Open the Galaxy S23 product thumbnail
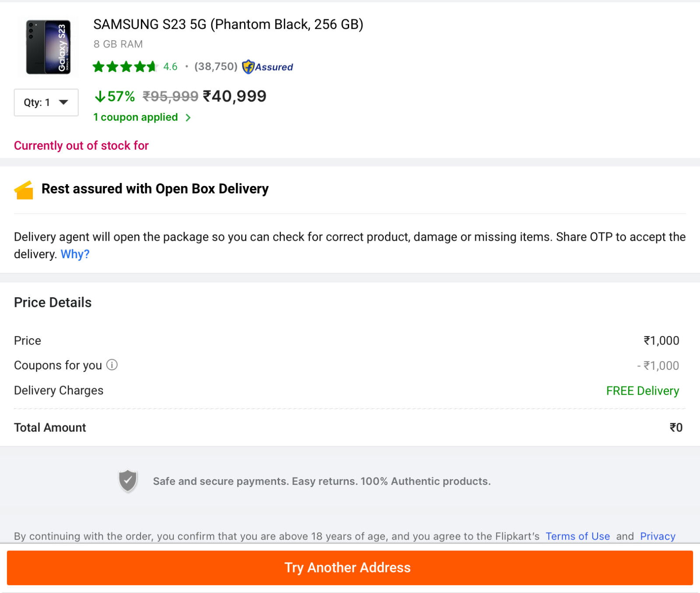 coord(48,47)
